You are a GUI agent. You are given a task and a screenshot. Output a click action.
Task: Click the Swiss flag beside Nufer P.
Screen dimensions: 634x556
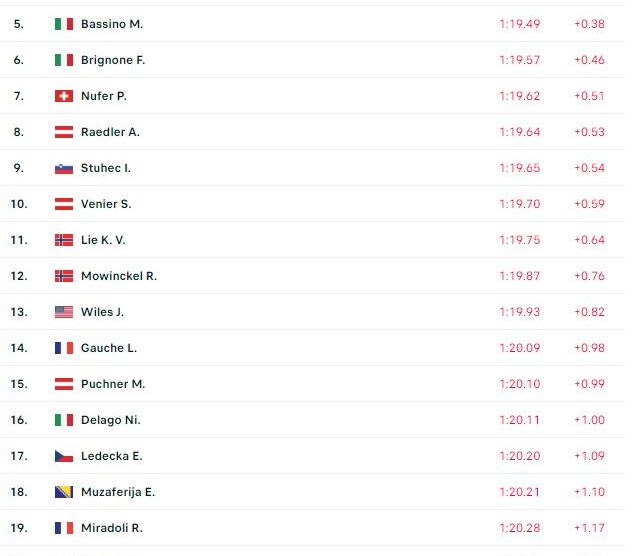point(64,96)
